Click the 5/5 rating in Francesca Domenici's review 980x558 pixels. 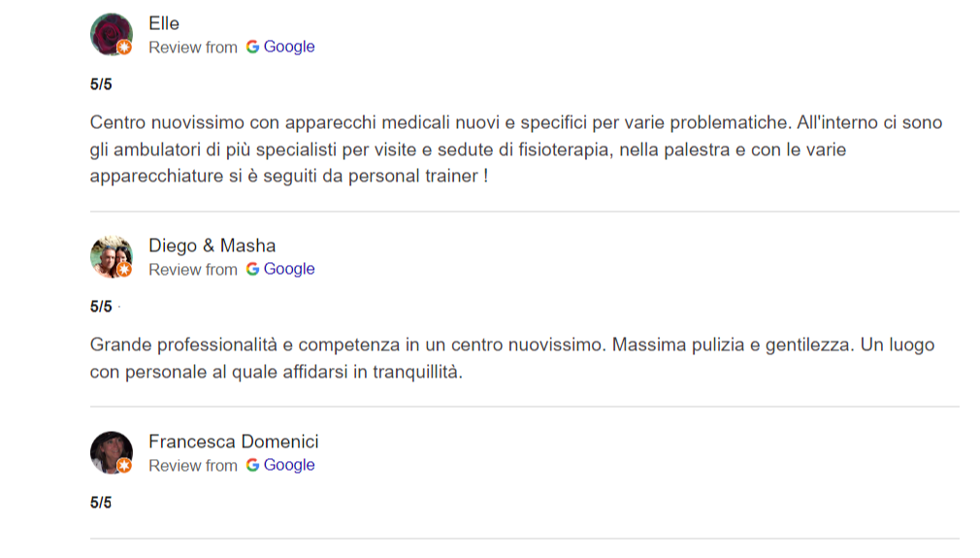click(101, 503)
